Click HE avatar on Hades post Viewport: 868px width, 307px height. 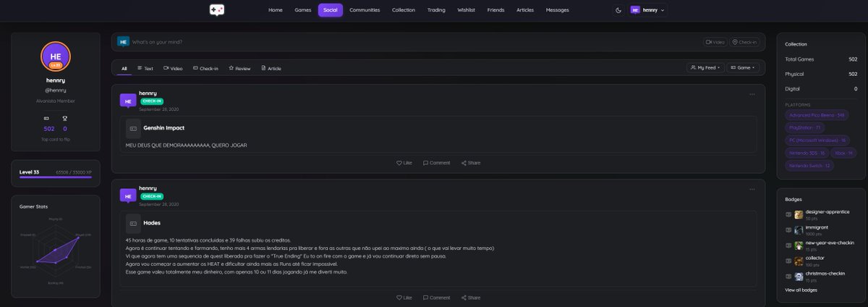(x=128, y=195)
